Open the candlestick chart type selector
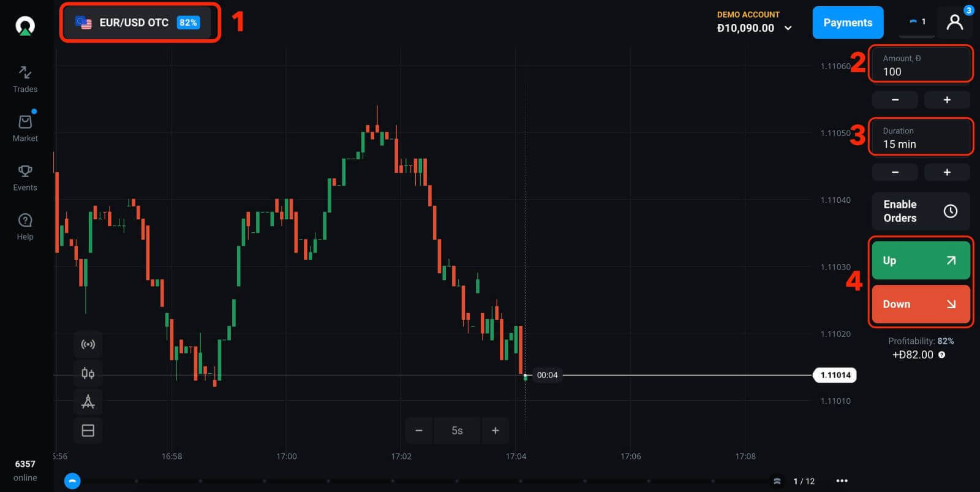The image size is (980, 492). pyautogui.click(x=88, y=373)
